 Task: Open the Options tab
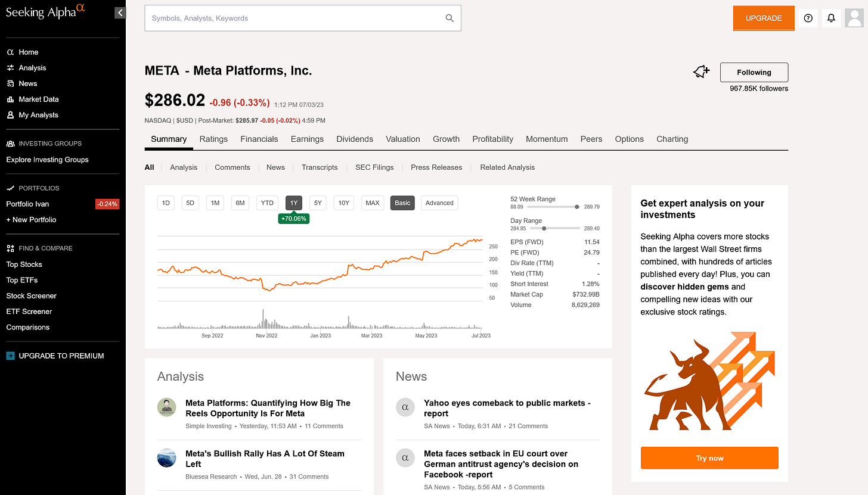point(630,139)
